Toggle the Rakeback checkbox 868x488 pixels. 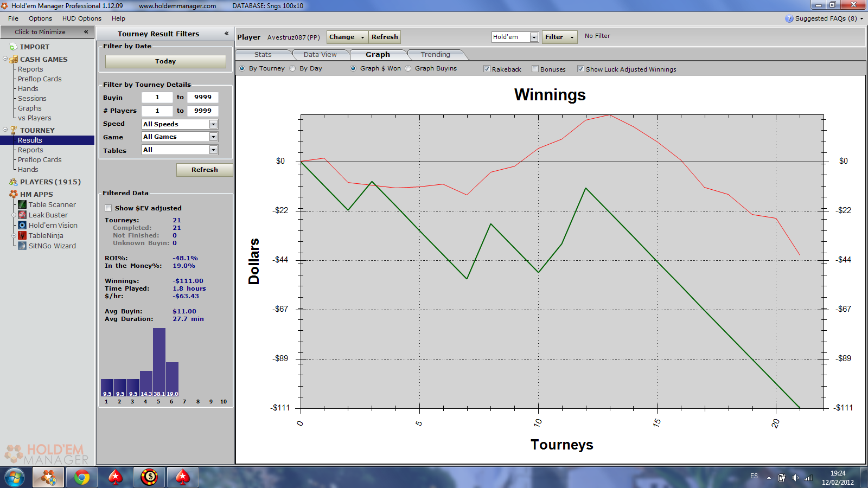(x=487, y=69)
